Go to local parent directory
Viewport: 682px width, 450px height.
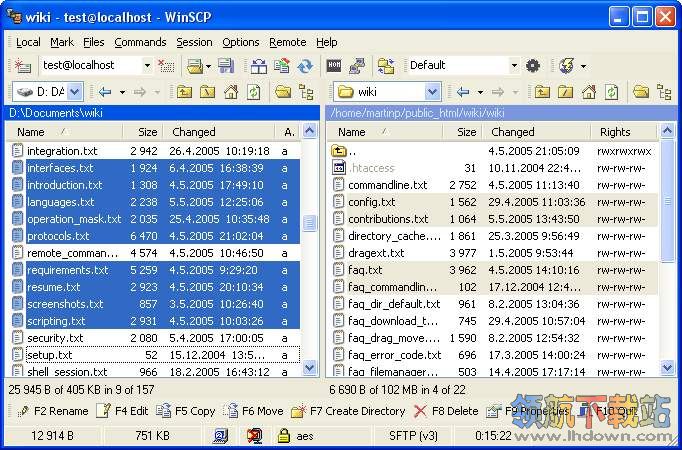184,92
